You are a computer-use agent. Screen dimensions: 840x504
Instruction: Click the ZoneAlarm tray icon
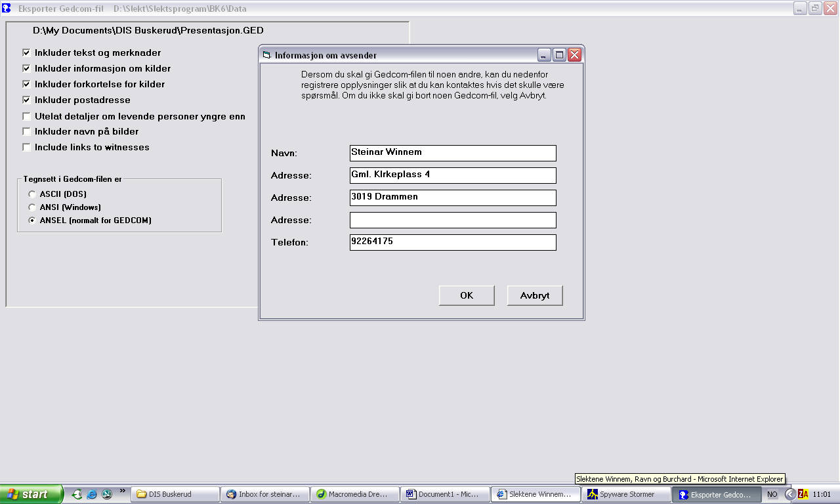click(803, 494)
